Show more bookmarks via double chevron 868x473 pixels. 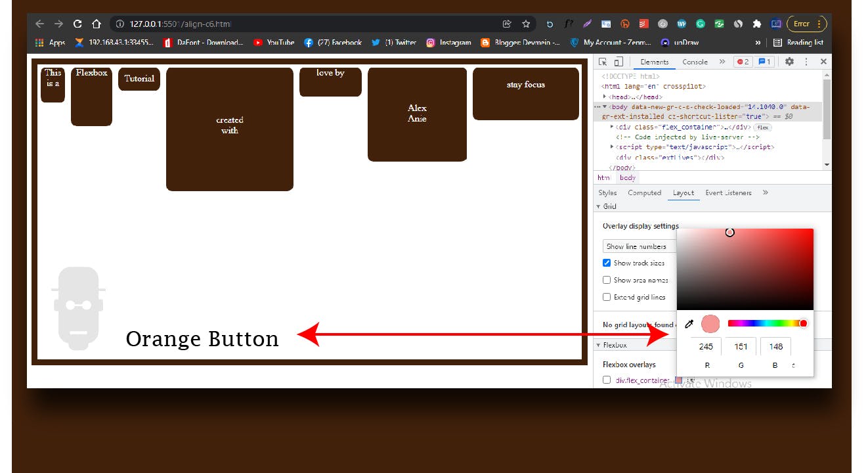pyautogui.click(x=758, y=42)
